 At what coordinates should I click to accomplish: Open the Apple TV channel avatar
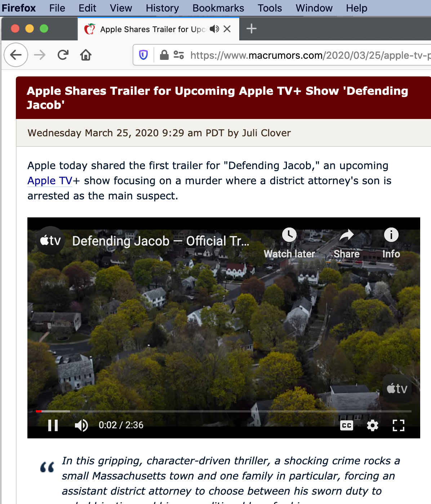(50, 240)
